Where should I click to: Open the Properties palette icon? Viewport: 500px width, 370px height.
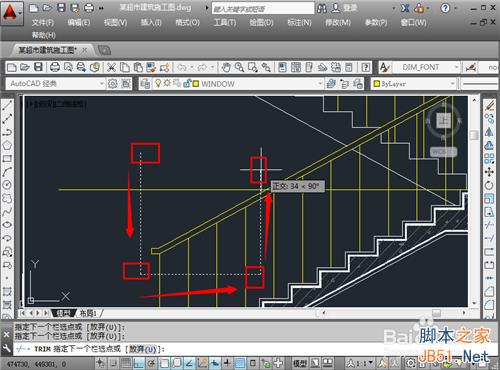282,67
